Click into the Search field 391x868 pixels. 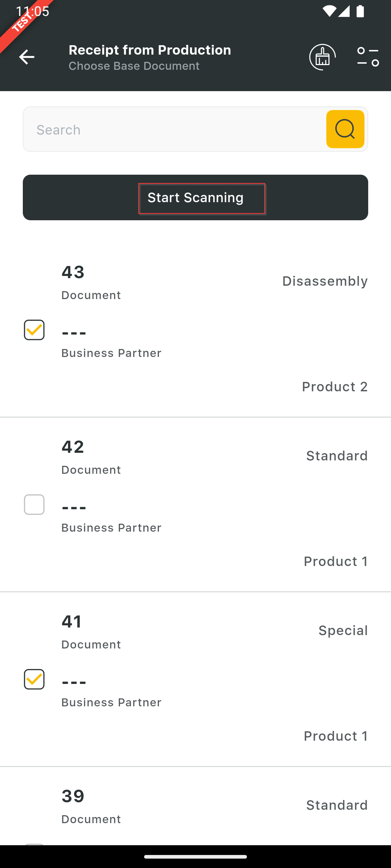174,129
